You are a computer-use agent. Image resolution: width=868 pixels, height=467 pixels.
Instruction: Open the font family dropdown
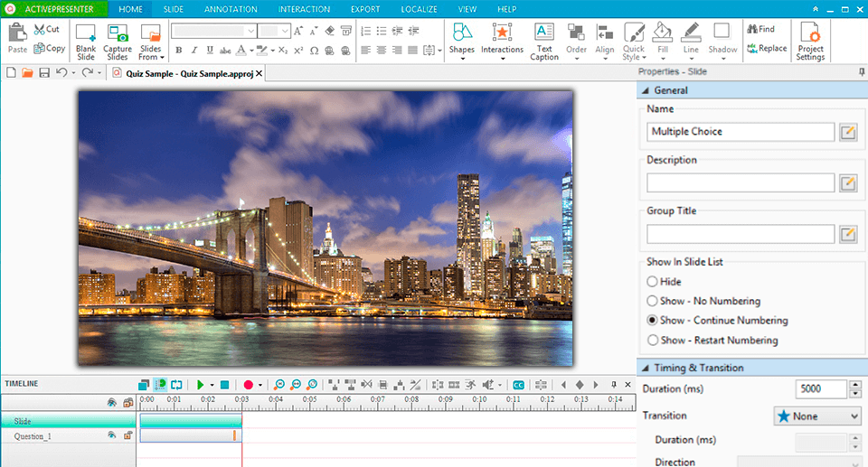pos(250,31)
